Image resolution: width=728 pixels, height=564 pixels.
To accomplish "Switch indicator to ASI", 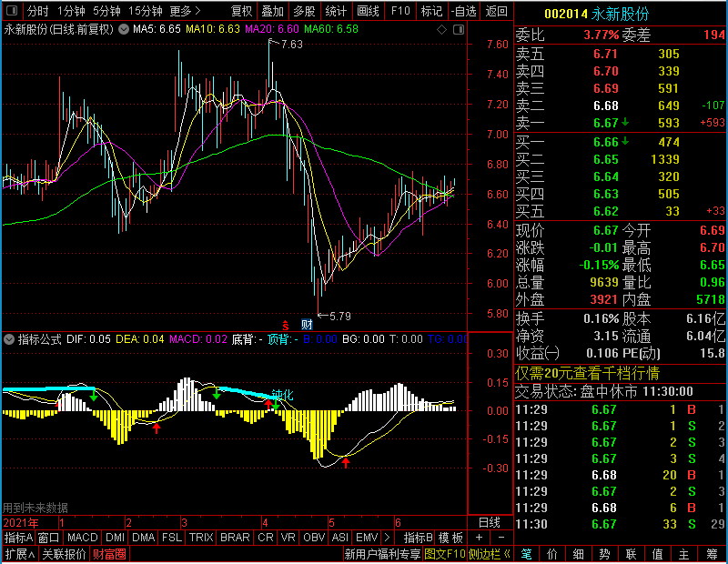I will (339, 538).
